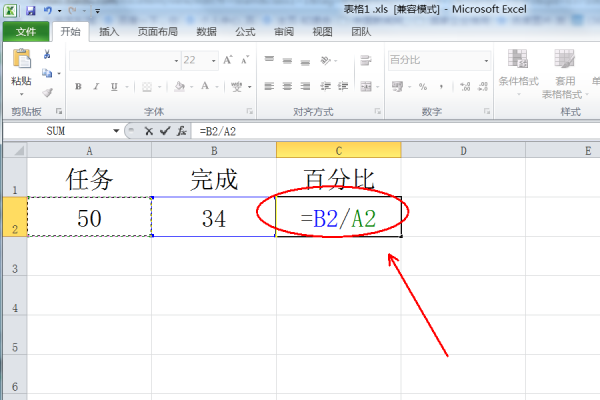Toggle wrap text in the alignment group

(366, 60)
